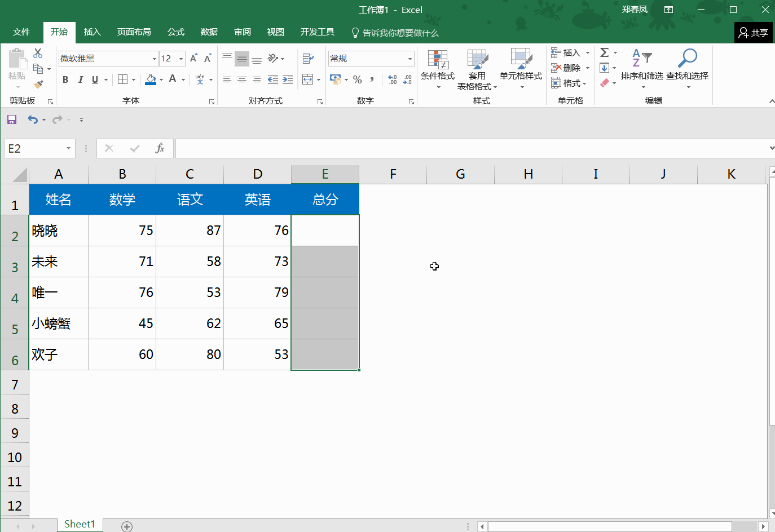775x532 pixels.
Task: Click the Increase Decimal icon
Action: [x=393, y=79]
